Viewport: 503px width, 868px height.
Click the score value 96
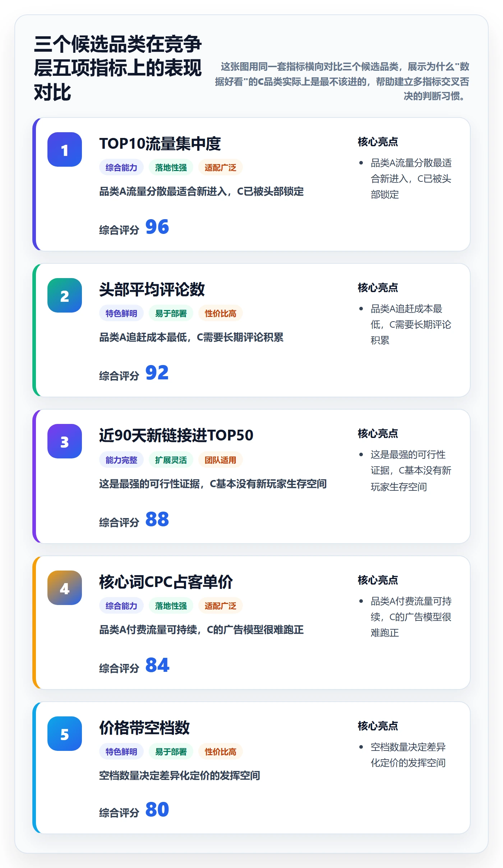(157, 227)
